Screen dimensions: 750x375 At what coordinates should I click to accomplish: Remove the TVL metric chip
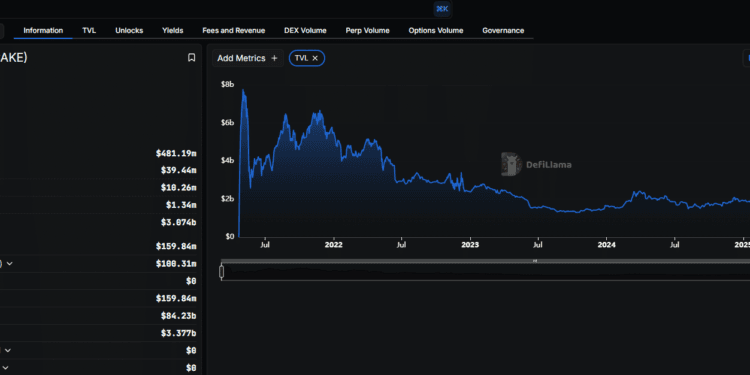315,58
